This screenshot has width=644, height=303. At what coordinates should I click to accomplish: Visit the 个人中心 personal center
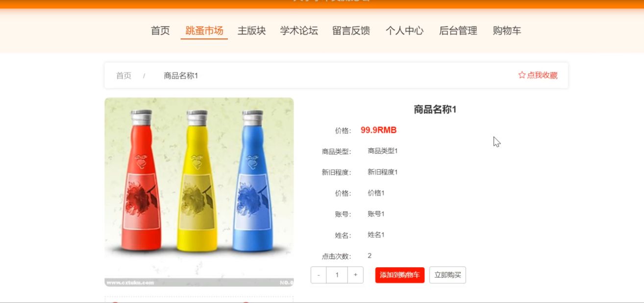coord(404,31)
